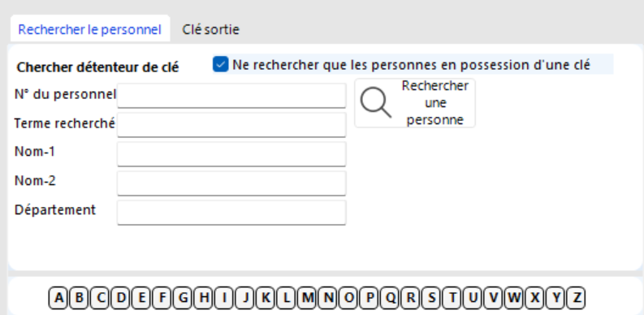644x315 pixels.
Task: Filter names by letter A
Action: click(58, 298)
